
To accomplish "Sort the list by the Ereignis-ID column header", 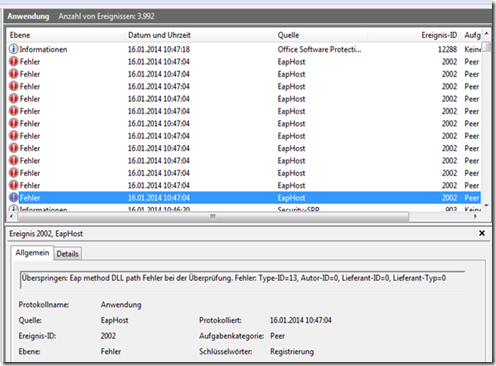I will [414, 35].
